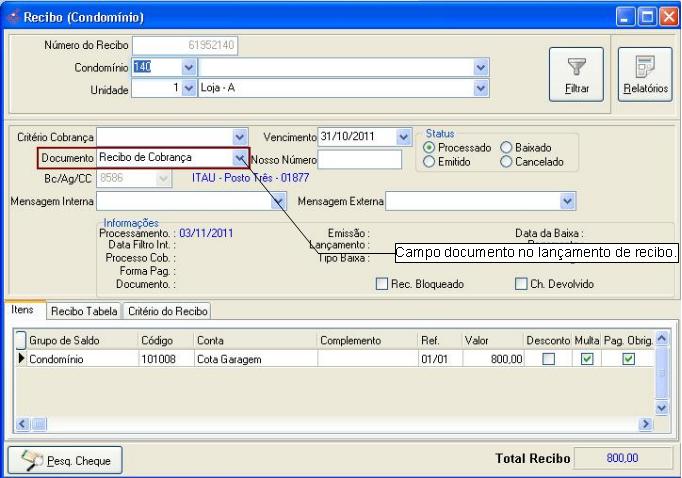Screen dimensions: 682x478
Task: Click the Filtrar funnel button
Action: [x=575, y=74]
